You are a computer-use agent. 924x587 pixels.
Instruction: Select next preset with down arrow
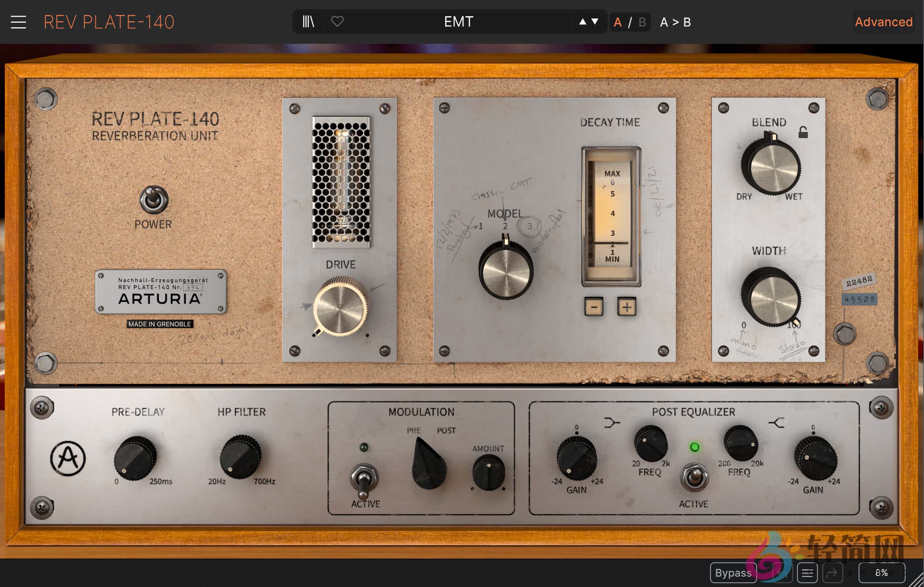pos(595,22)
